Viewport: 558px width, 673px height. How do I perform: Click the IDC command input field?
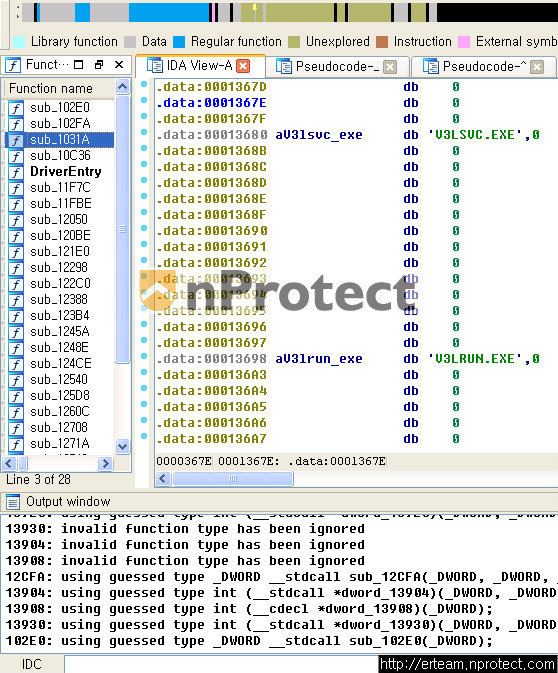(221, 664)
